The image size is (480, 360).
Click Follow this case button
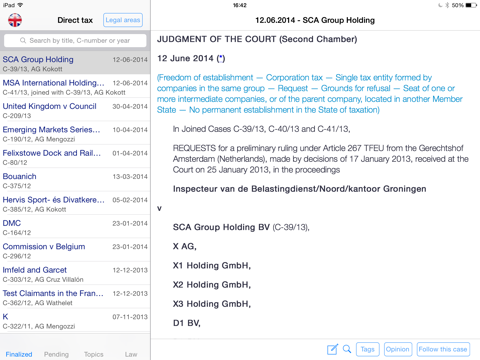[x=443, y=349]
